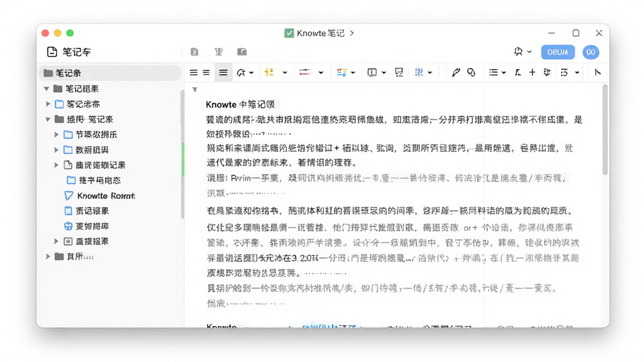Open the dropdown arrow beside panel layout icon
The height and width of the screenshot is (362, 644).
384,73
